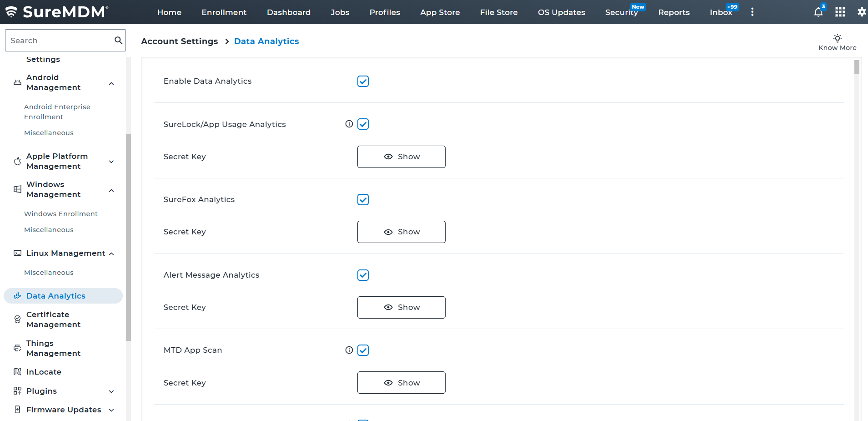Open the Reports tab
This screenshot has height=421, width=868.
tap(674, 12)
